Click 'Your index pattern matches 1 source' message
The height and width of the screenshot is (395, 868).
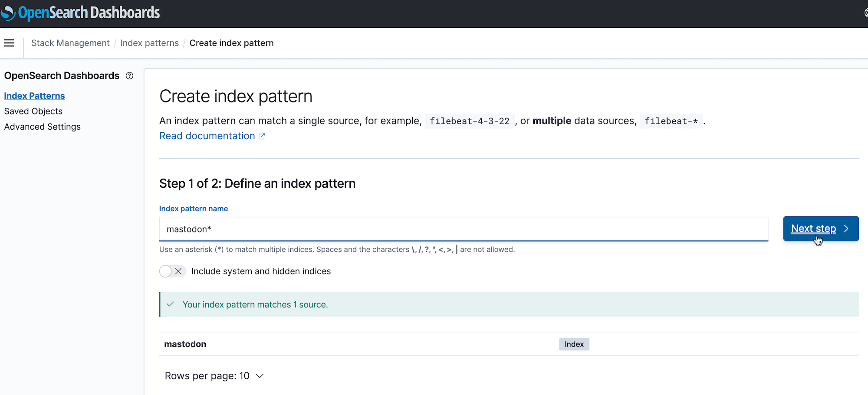255,305
